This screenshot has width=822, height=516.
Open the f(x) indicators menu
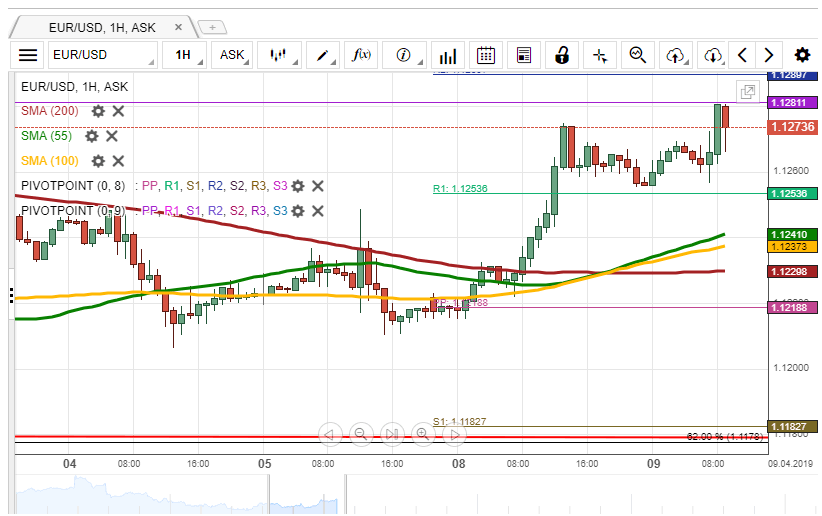pos(360,55)
